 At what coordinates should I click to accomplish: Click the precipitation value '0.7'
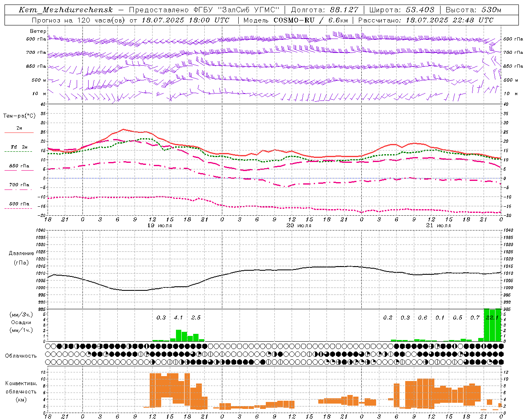pos(475,317)
